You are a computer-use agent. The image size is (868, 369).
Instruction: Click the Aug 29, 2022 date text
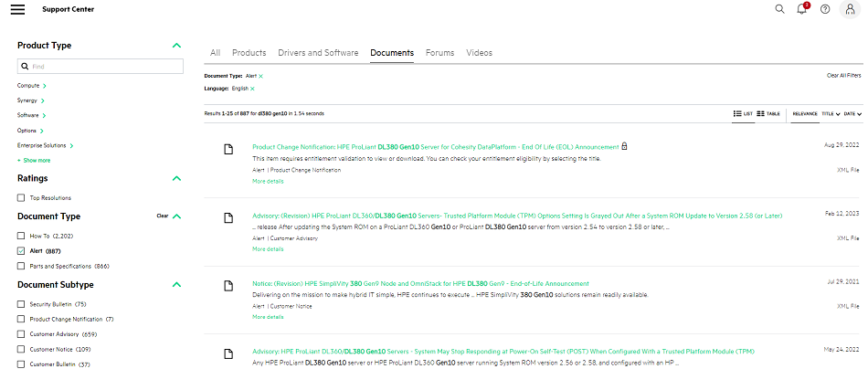[x=842, y=145]
